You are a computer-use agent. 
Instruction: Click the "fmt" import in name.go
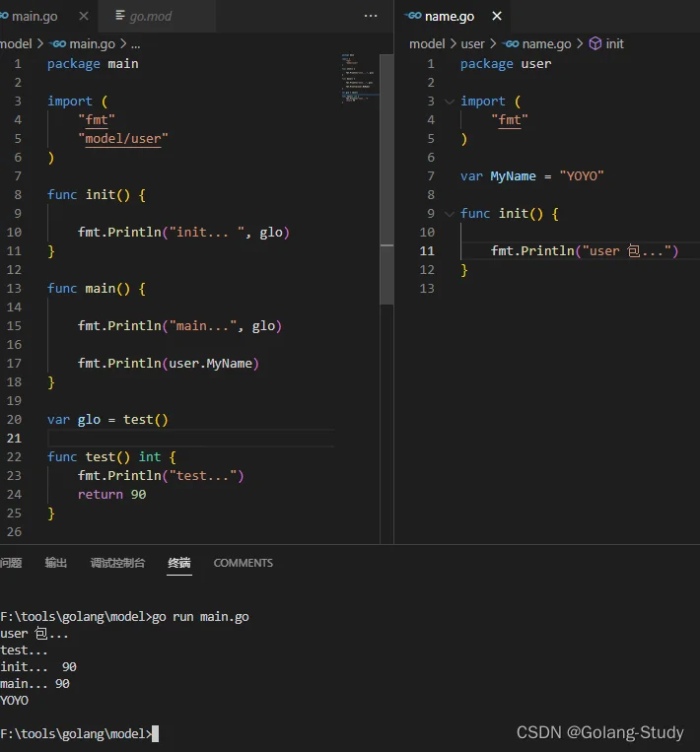coord(510,120)
